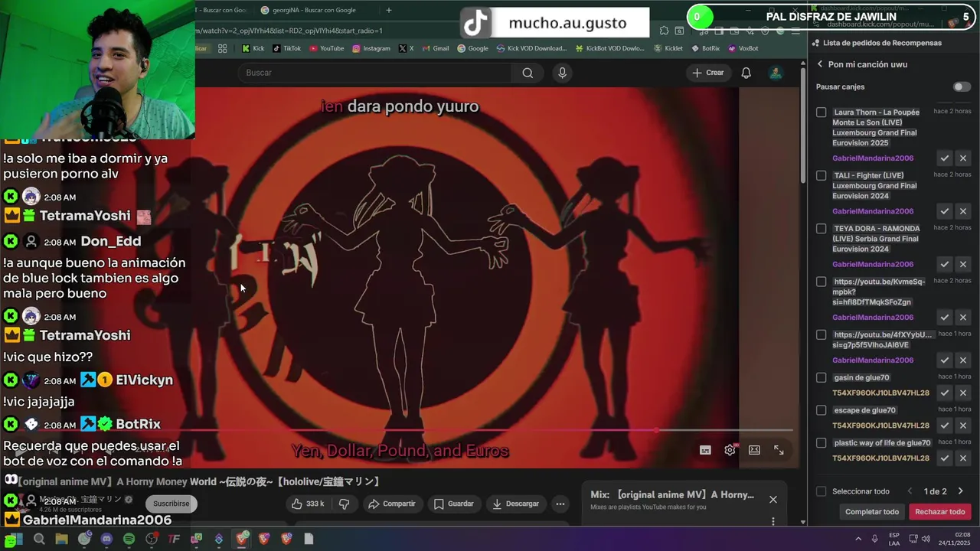
Task: Open the video more actions ellipsis menu
Action: click(x=560, y=504)
